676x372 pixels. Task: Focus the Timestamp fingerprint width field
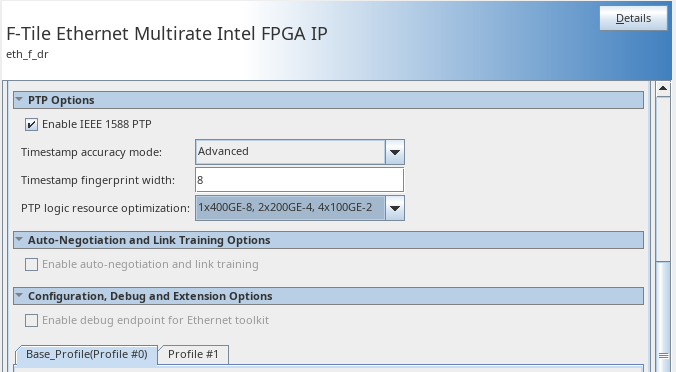pos(300,180)
